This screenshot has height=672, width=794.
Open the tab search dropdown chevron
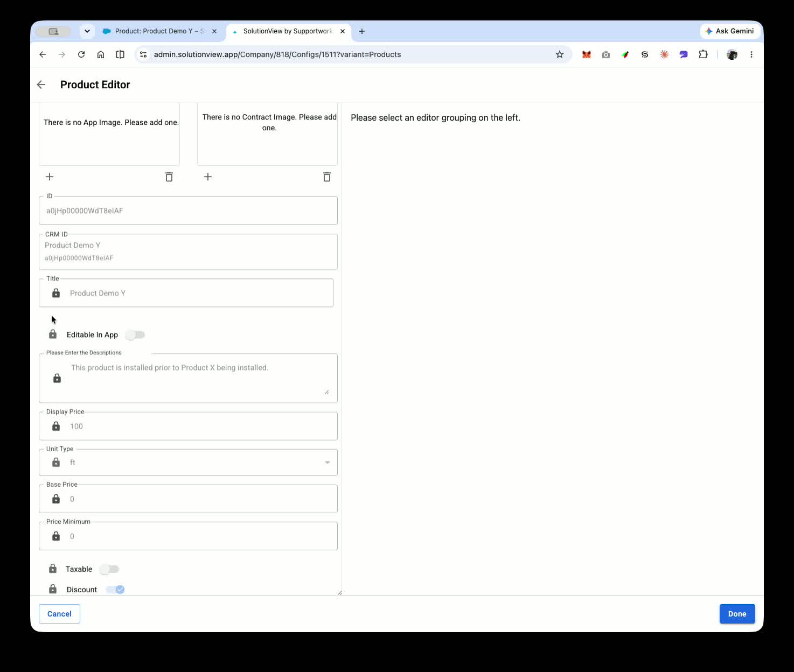click(x=87, y=31)
